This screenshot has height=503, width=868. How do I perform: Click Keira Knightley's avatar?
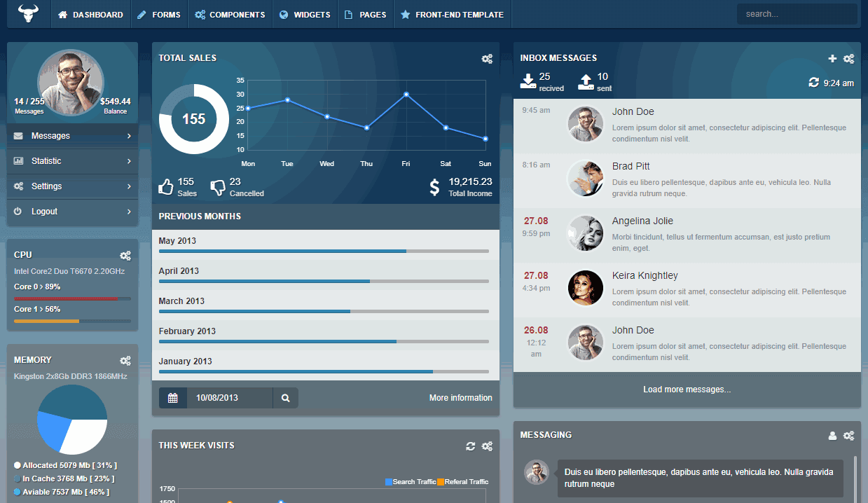[x=586, y=288]
